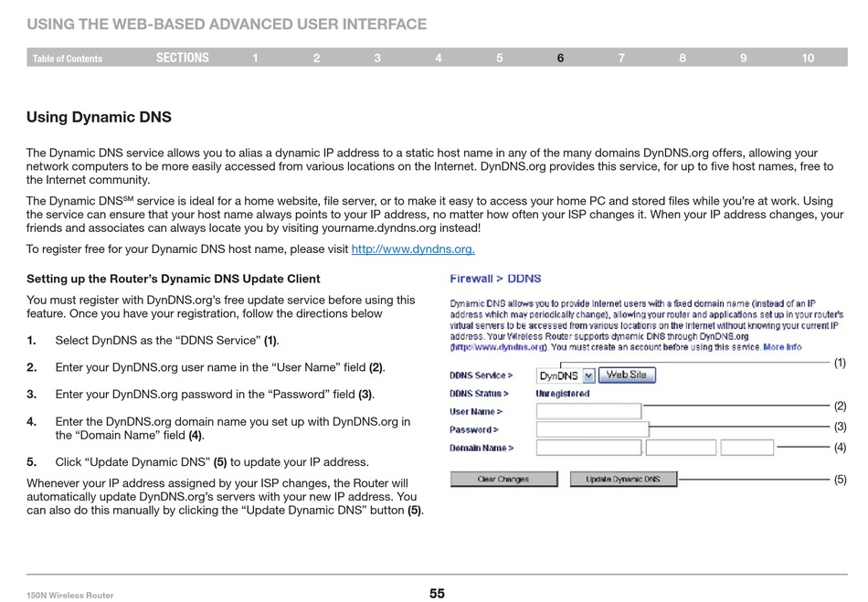Click the DDNS Status > label

click(x=479, y=394)
